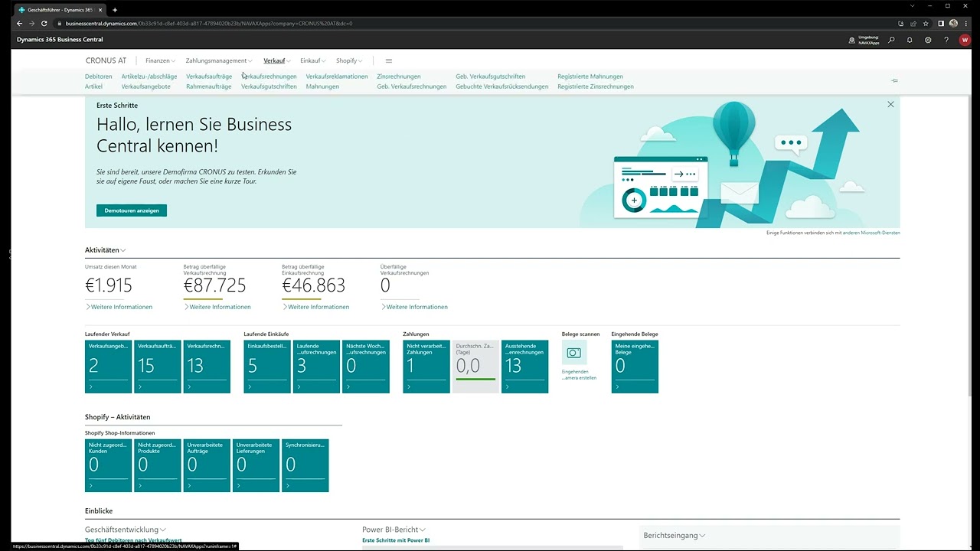Open the Ausstehende Kreditorenrechnungen tile showing 13

[x=524, y=367]
